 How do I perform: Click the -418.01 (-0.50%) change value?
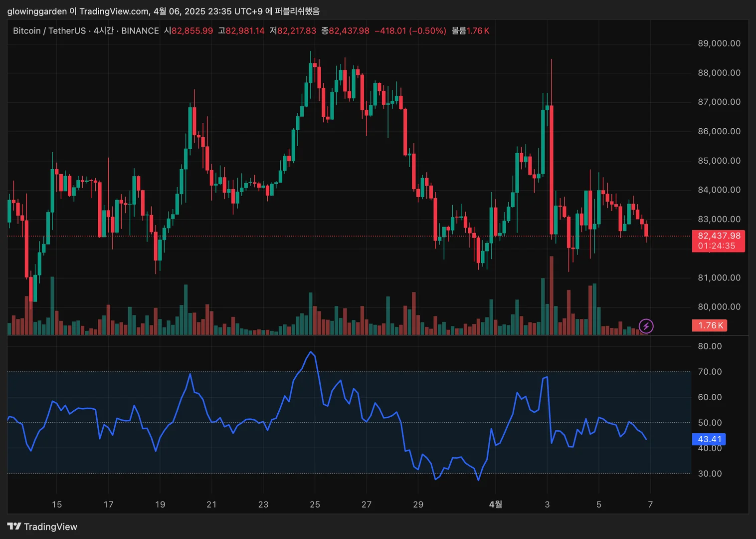tap(410, 31)
